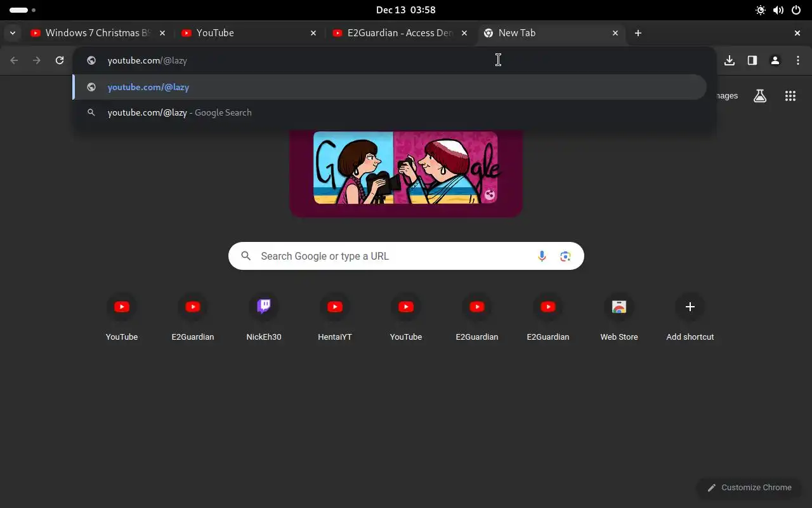
Task: Open the NickEh30 Twitch shortcut
Action: click(x=264, y=317)
